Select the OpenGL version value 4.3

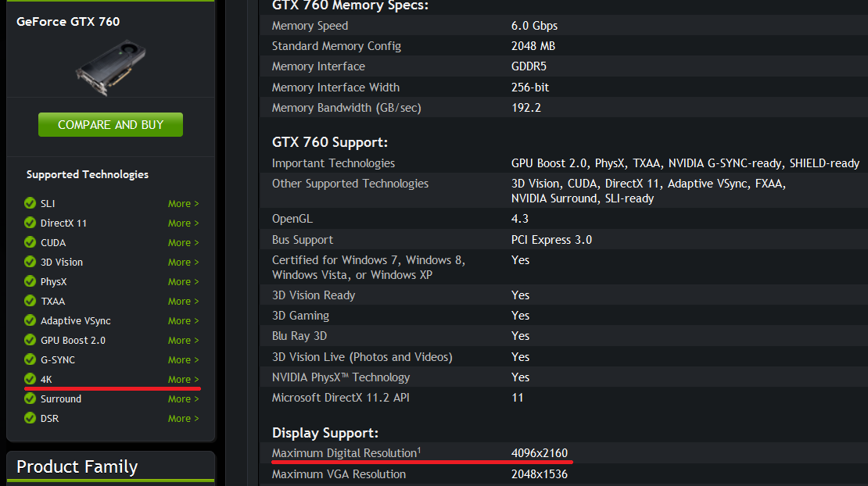pos(520,219)
